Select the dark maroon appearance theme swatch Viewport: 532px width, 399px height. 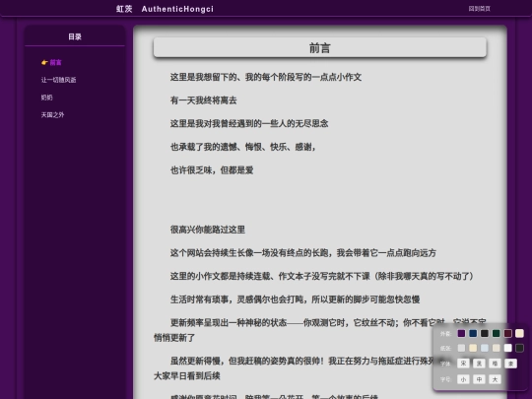pyautogui.click(x=507, y=333)
